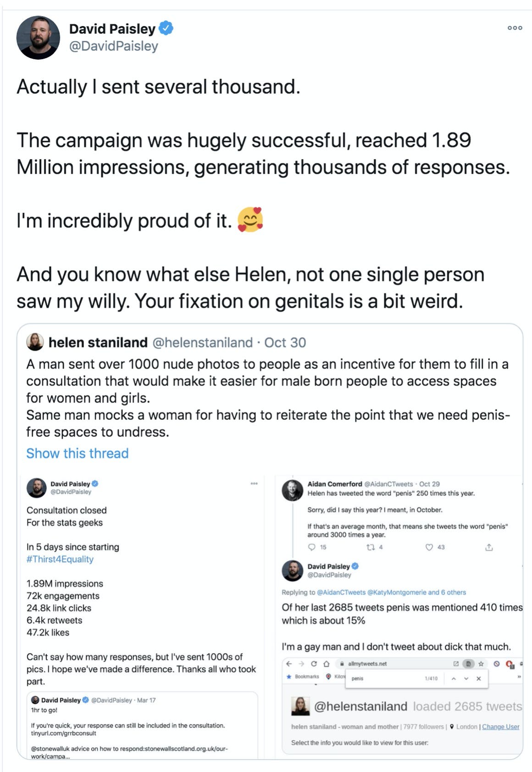532x772 pixels.
Task: Like Aidan Comerford's tweet with the heart
Action: 429,547
